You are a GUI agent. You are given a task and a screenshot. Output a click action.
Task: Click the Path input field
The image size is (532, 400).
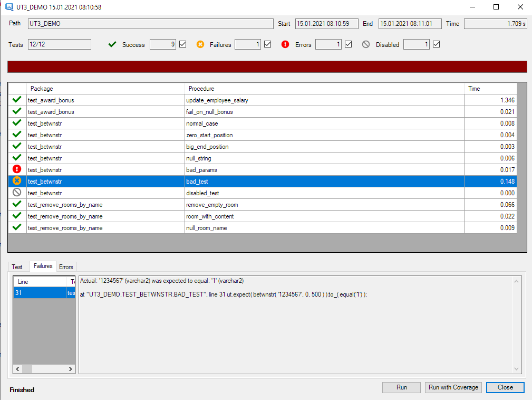(151, 24)
